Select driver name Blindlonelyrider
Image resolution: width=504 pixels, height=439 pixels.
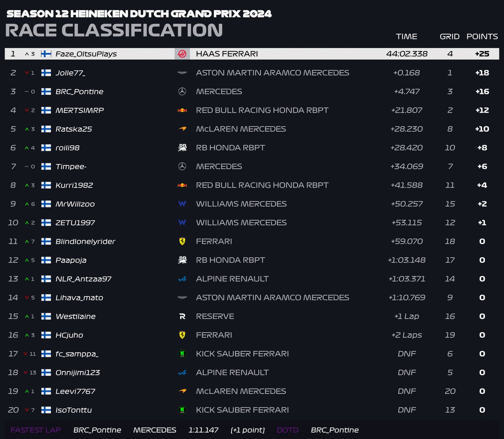pyautogui.click(x=85, y=242)
